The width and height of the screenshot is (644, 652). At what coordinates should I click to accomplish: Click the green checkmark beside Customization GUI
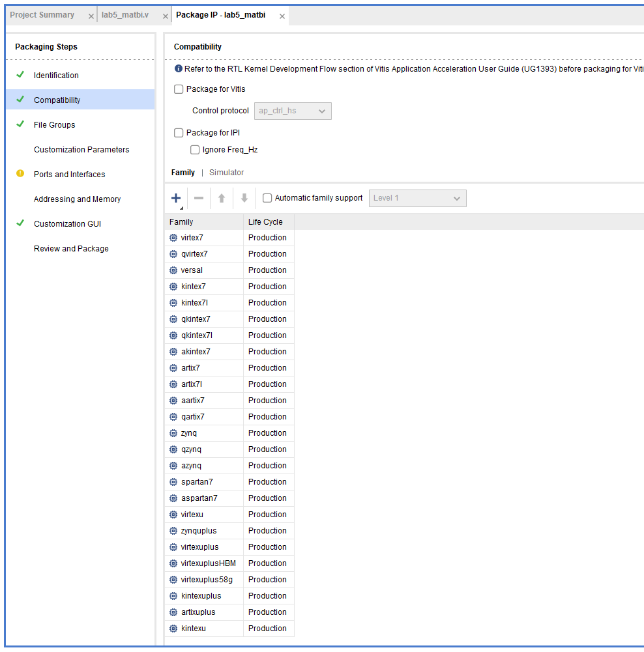coord(20,223)
